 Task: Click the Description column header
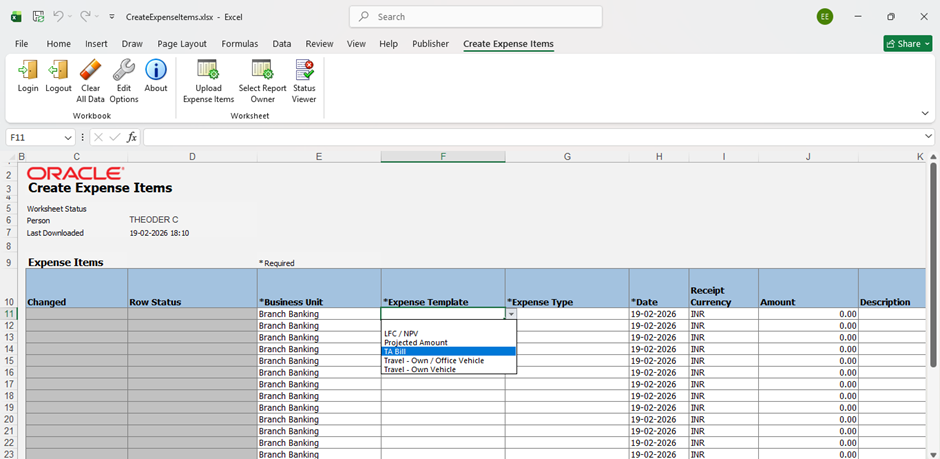coord(892,288)
